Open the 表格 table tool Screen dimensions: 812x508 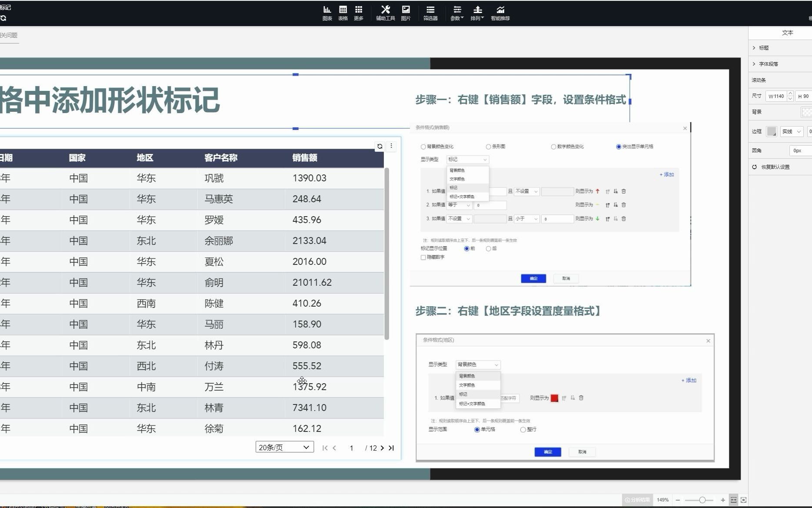coord(343,13)
